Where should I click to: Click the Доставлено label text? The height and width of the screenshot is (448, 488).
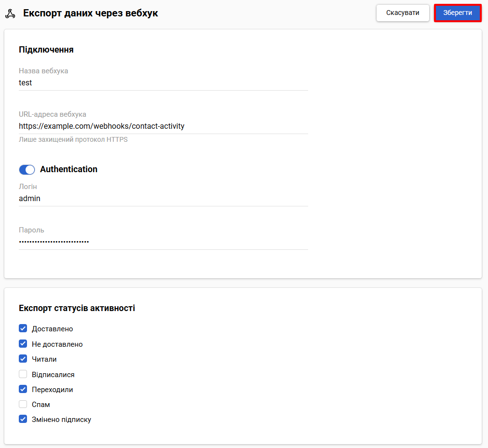click(x=52, y=329)
